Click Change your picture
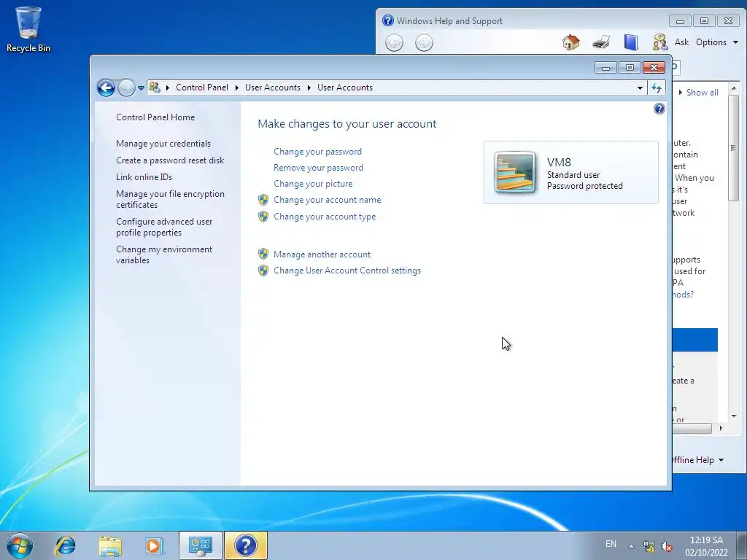The width and height of the screenshot is (747, 560). click(313, 184)
